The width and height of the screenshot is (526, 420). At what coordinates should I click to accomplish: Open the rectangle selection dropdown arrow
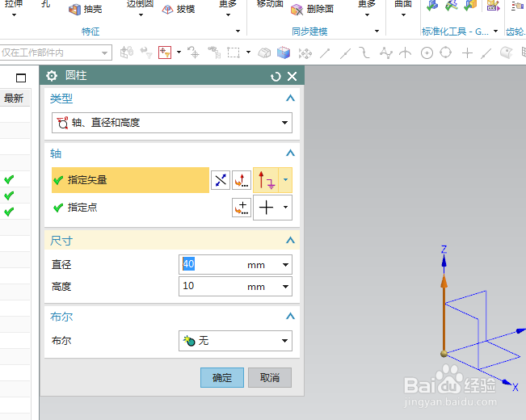click(x=248, y=52)
